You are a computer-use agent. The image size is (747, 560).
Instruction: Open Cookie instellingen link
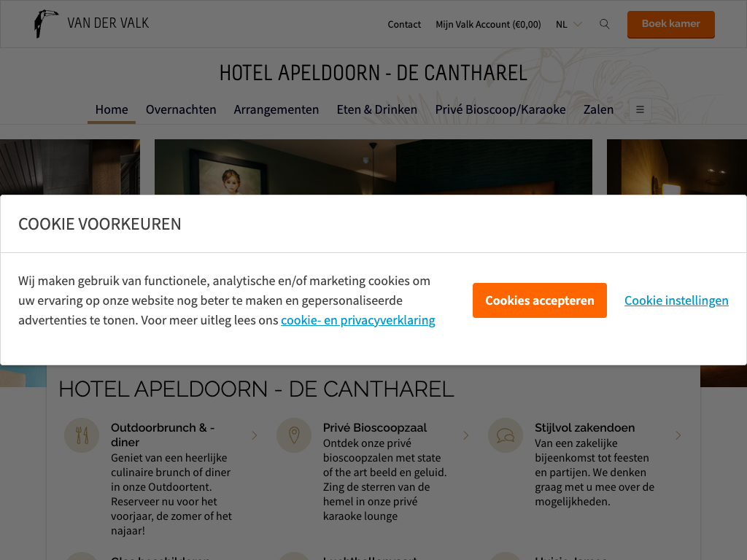pos(676,300)
